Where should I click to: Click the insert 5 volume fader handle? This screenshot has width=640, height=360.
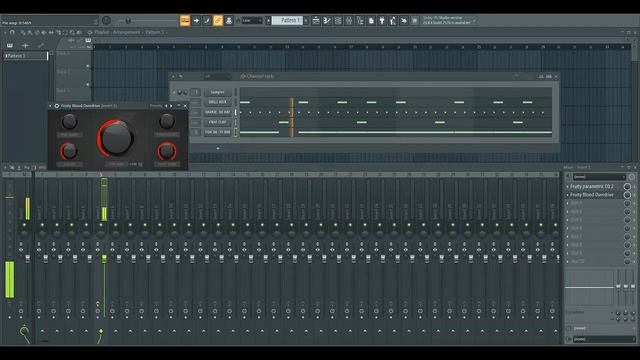[x=104, y=258]
